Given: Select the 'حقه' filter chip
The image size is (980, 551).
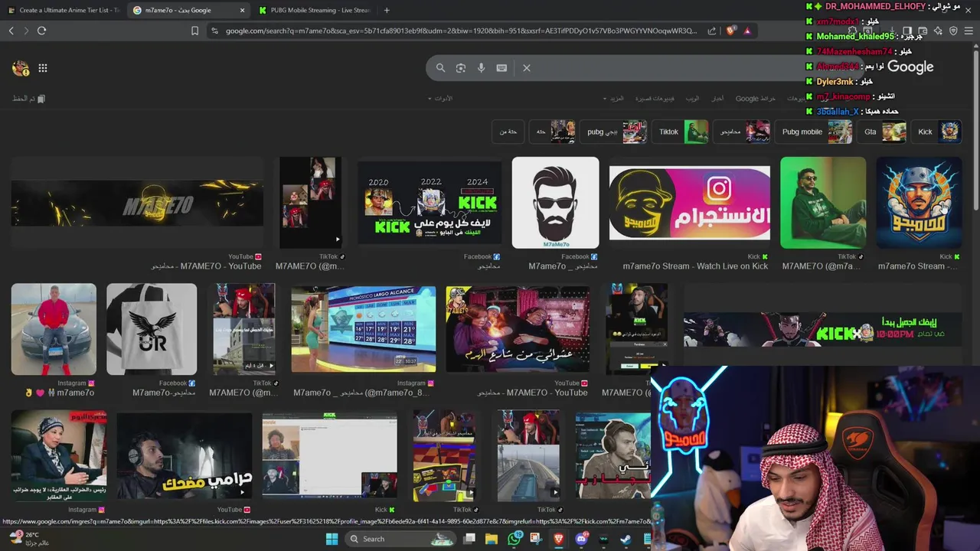Looking at the screenshot, I should pyautogui.click(x=554, y=132).
